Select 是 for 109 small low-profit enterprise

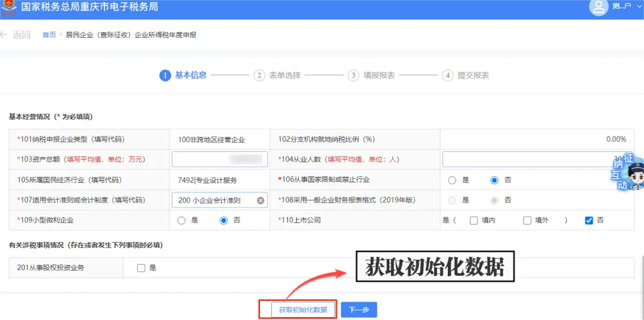pos(181,220)
